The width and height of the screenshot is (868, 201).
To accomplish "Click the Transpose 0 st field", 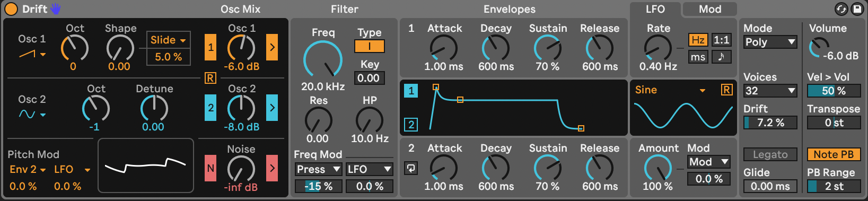I will tap(834, 123).
